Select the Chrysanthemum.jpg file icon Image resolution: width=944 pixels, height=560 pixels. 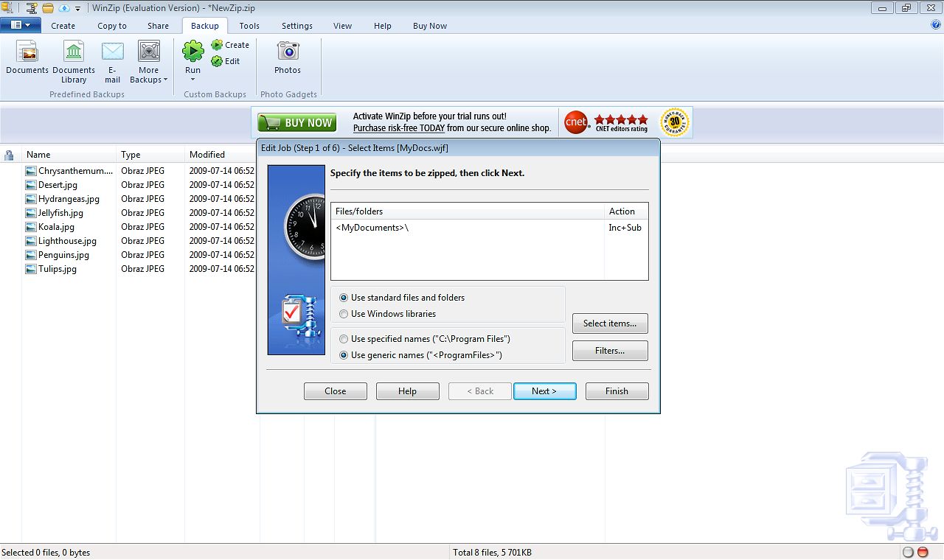[30, 171]
